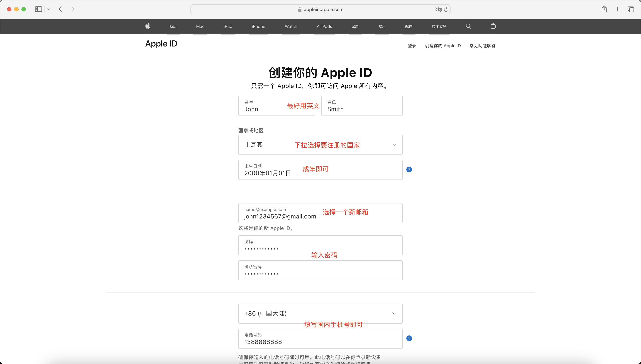This screenshot has height=364, width=641.
Task: Click the Safari share icon
Action: [x=604, y=9]
